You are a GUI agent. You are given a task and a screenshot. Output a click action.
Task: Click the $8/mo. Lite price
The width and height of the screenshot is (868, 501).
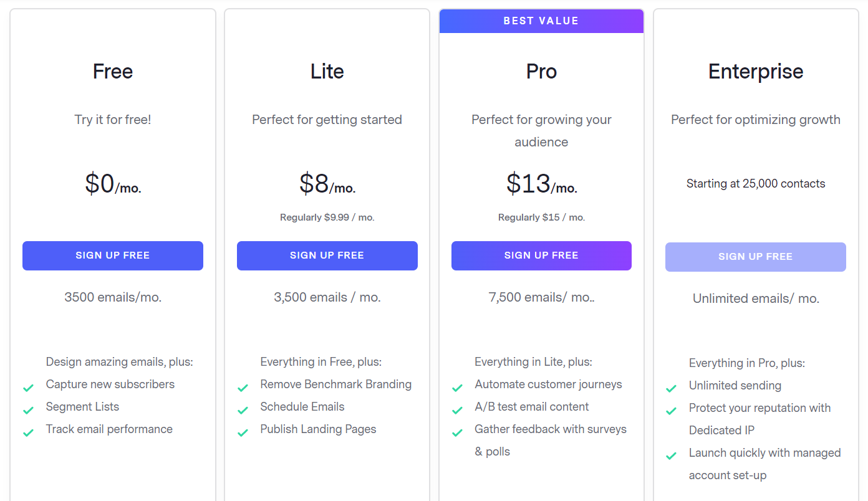click(327, 184)
